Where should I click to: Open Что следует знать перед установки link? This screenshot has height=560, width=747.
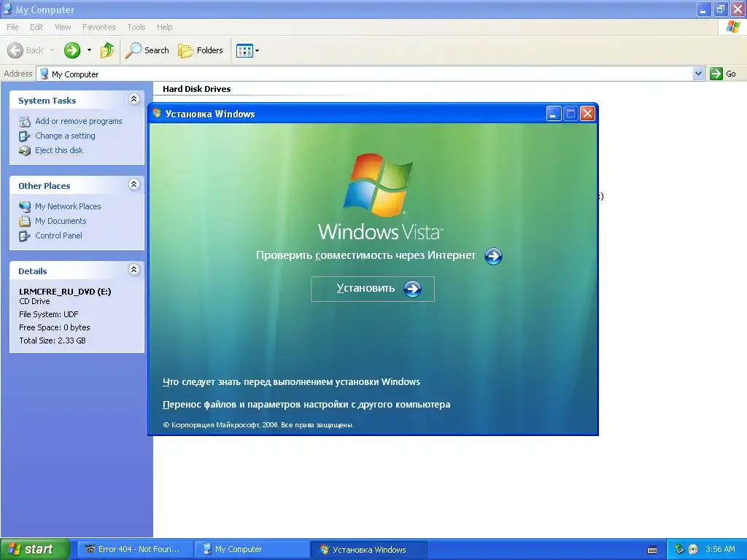292,382
